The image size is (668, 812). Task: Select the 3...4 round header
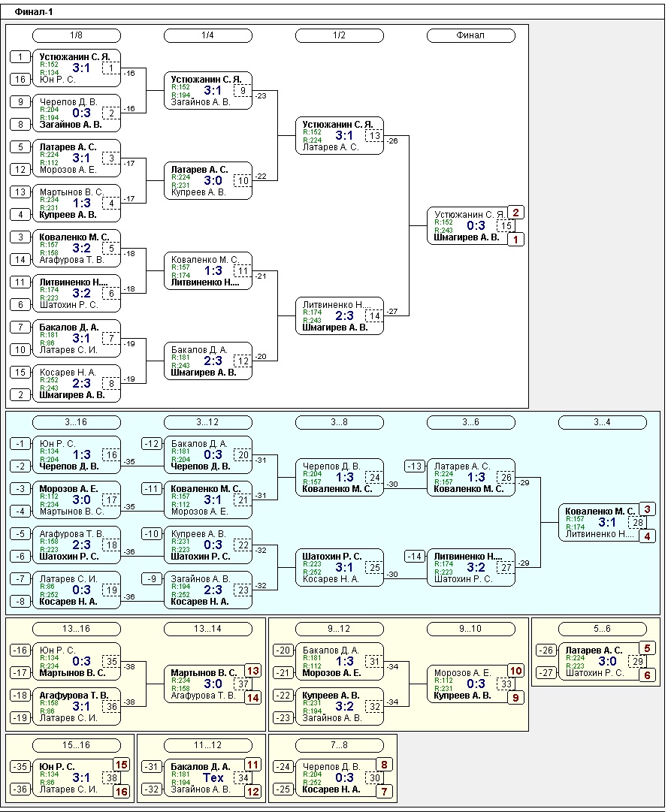point(602,422)
